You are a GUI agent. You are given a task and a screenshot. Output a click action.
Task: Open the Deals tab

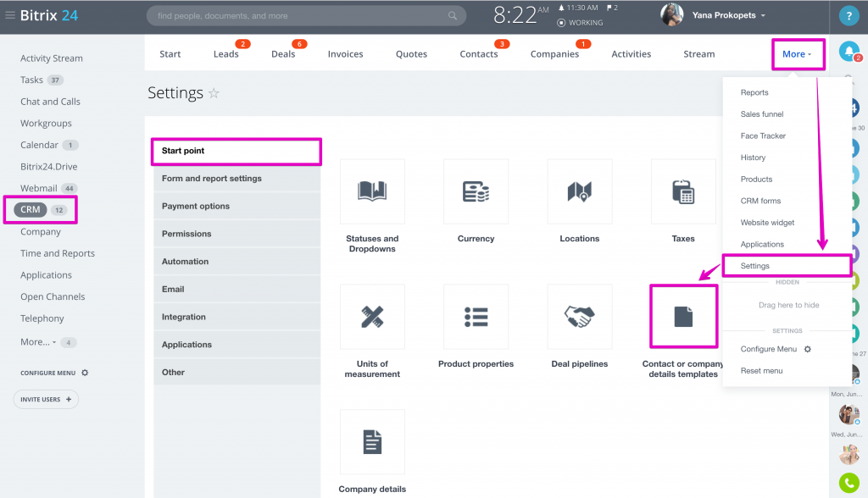(283, 53)
